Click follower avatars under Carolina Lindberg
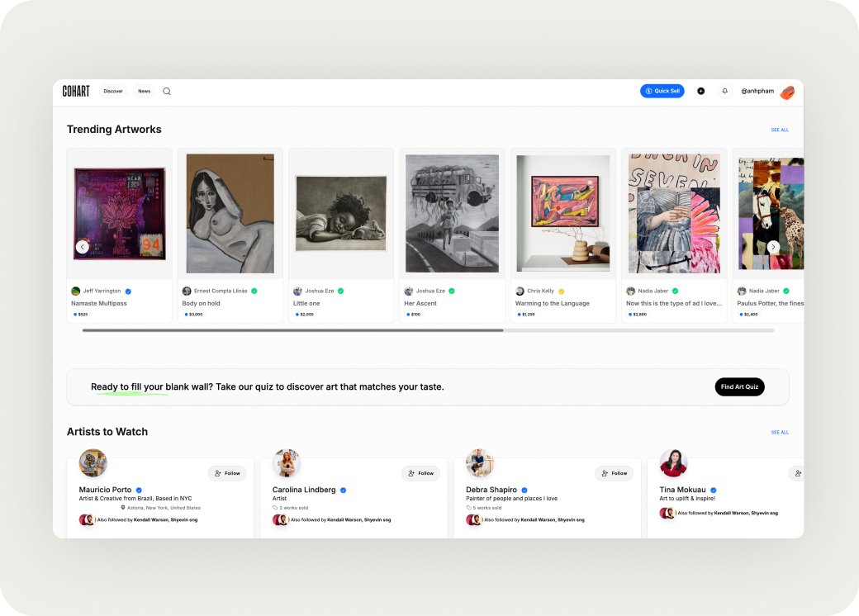859x616 pixels. coord(280,519)
